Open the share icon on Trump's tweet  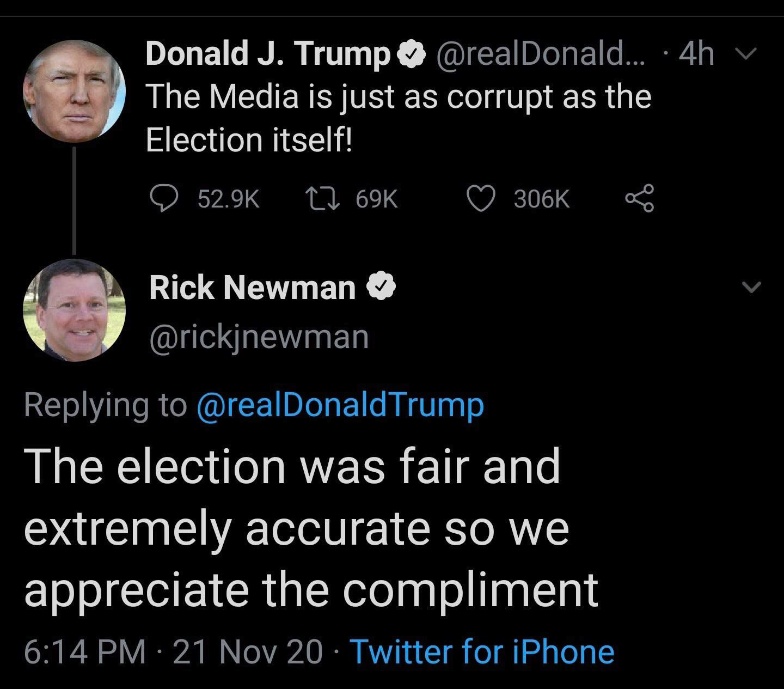click(x=639, y=199)
